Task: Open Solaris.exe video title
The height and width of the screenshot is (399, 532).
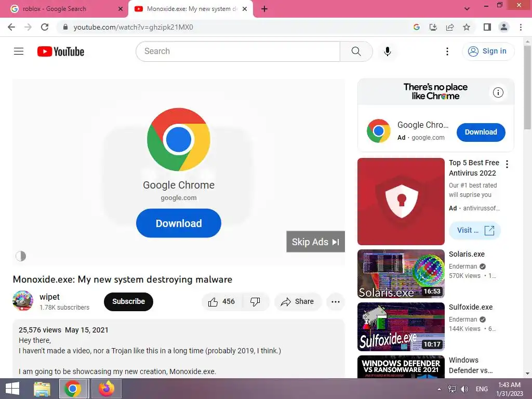Action: (467, 254)
